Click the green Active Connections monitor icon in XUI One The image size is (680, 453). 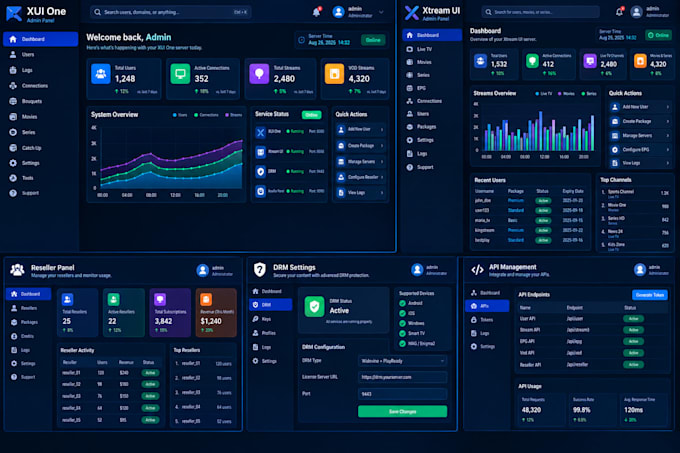coord(180,73)
